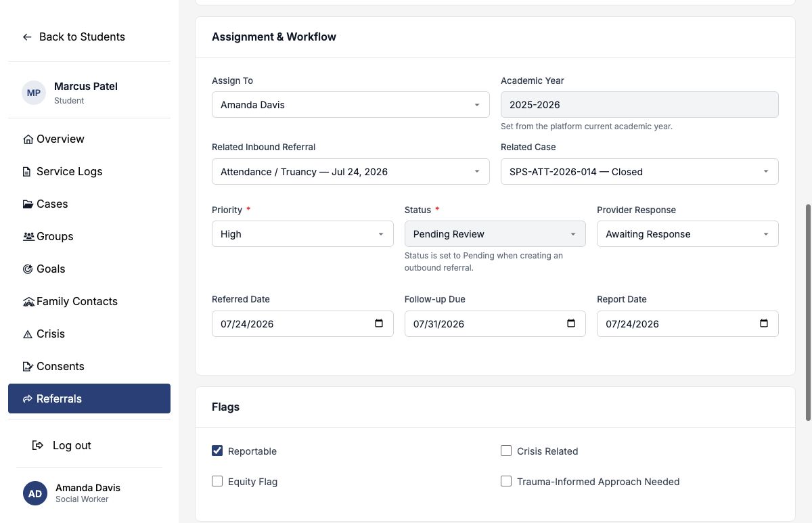Open Family Contacts
The image size is (812, 523).
coord(89,302)
